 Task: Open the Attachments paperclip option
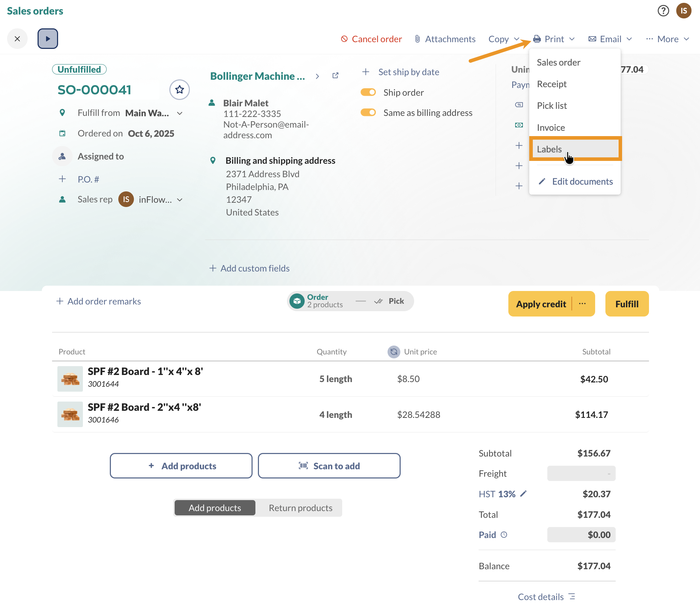tap(445, 39)
